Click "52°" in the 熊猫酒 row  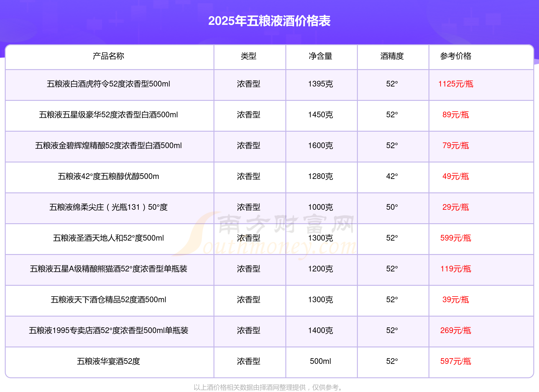pos(392,269)
